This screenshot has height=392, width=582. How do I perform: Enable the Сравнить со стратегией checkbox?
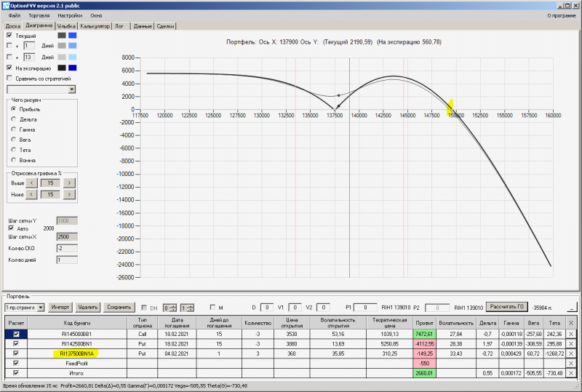click(9, 78)
